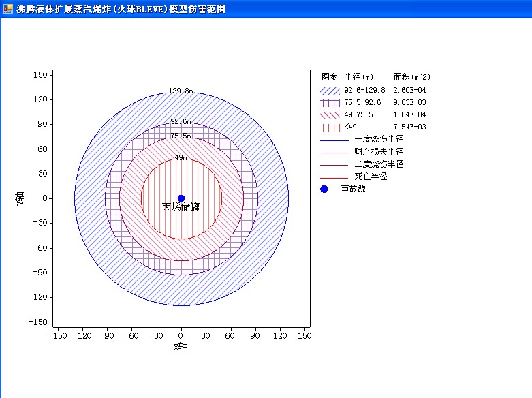Image resolution: width=532 pixels, height=398 pixels.
Task: Click legend range 92.6-129.8
Action: coord(364,90)
